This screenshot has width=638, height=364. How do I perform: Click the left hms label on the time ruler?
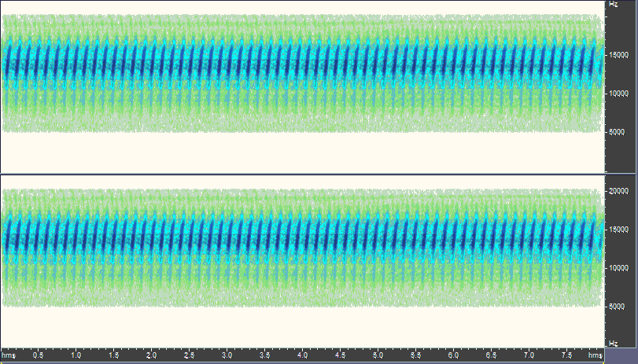(x=9, y=355)
